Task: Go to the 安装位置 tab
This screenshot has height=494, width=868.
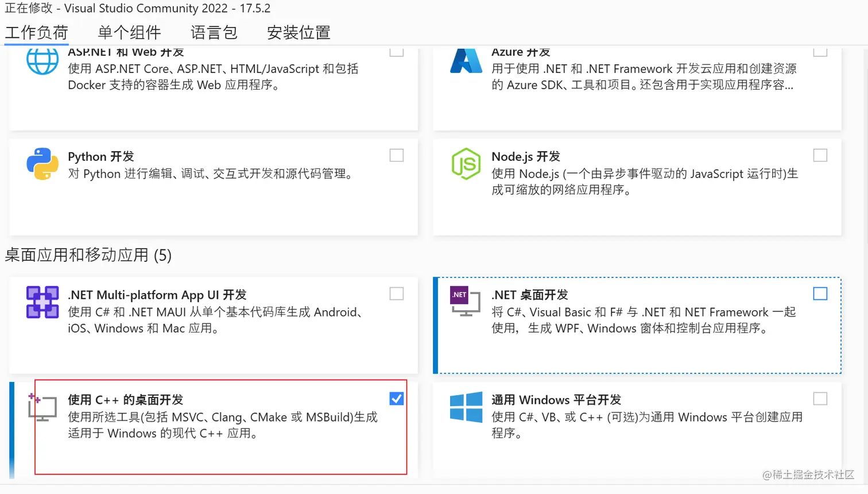Action: [299, 33]
